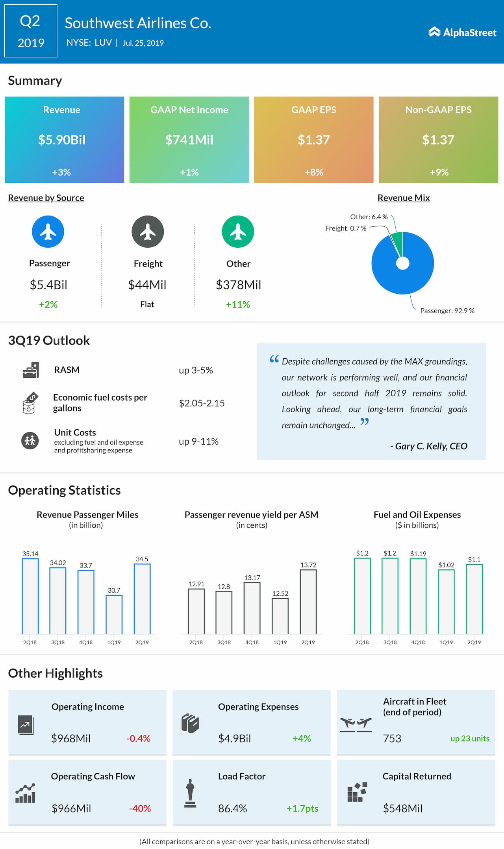Image resolution: width=504 pixels, height=849 pixels.
Task: Click the Capital Returned blocks icon
Action: [x=357, y=792]
